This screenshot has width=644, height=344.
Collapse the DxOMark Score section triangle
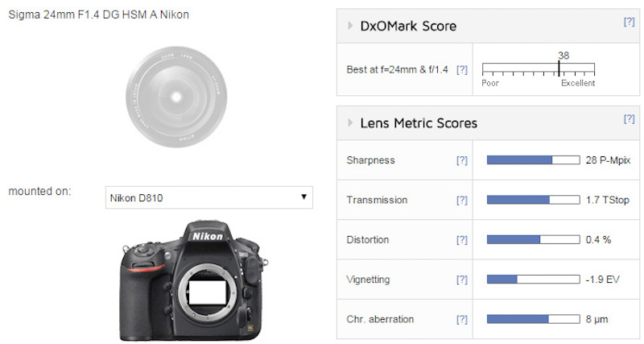pos(350,27)
